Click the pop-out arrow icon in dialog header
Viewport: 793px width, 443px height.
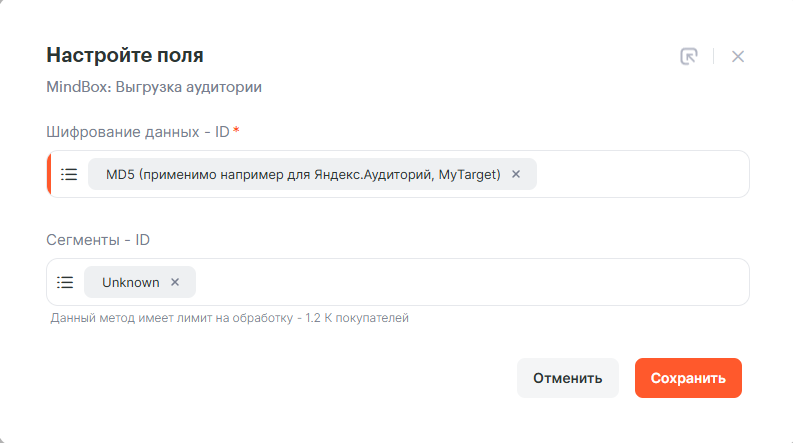click(688, 57)
